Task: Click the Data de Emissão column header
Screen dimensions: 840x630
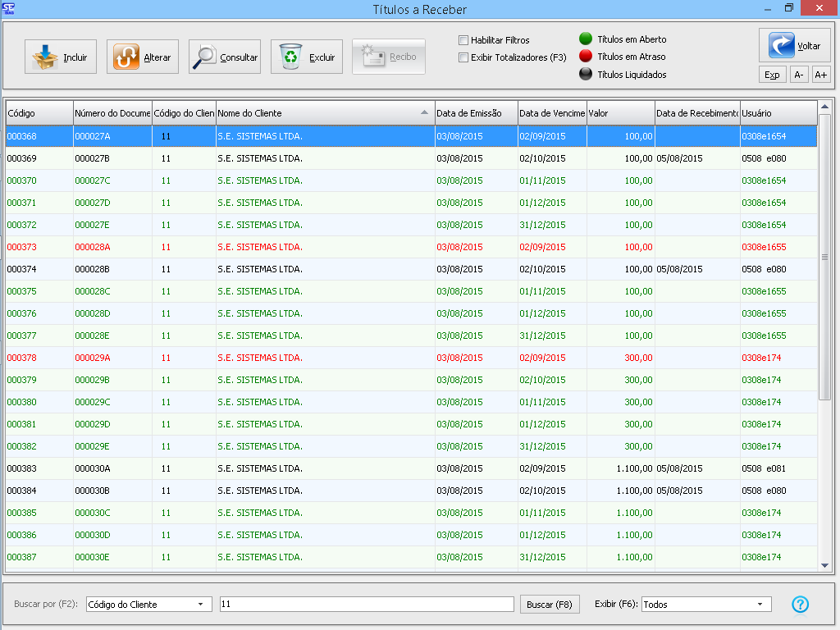Action: click(476, 112)
